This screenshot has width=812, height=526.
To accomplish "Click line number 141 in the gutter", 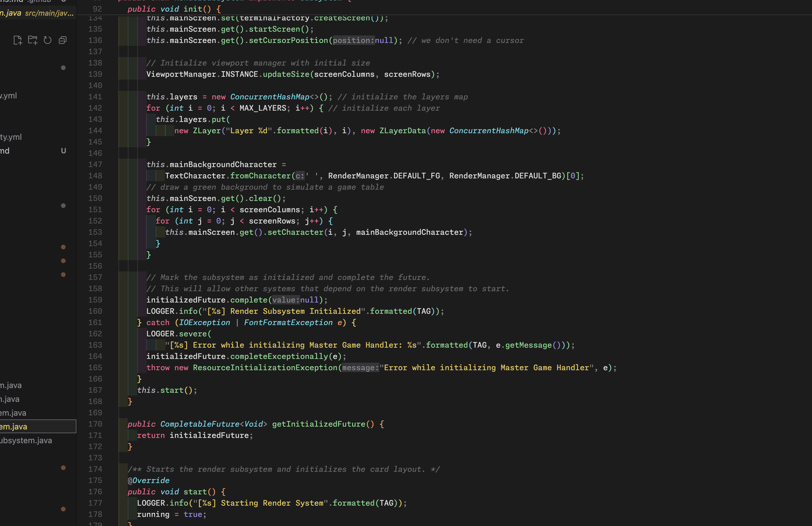I will [95, 97].
